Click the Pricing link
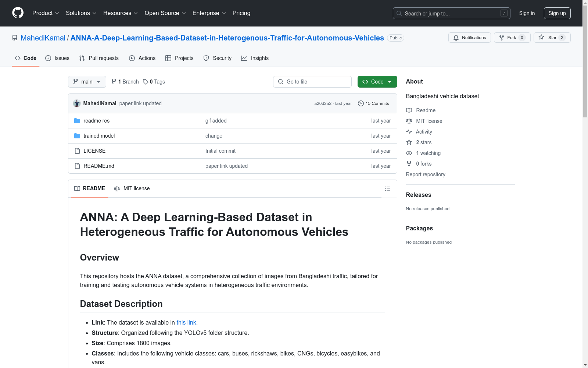Image resolution: width=588 pixels, height=368 pixels. 241,13
